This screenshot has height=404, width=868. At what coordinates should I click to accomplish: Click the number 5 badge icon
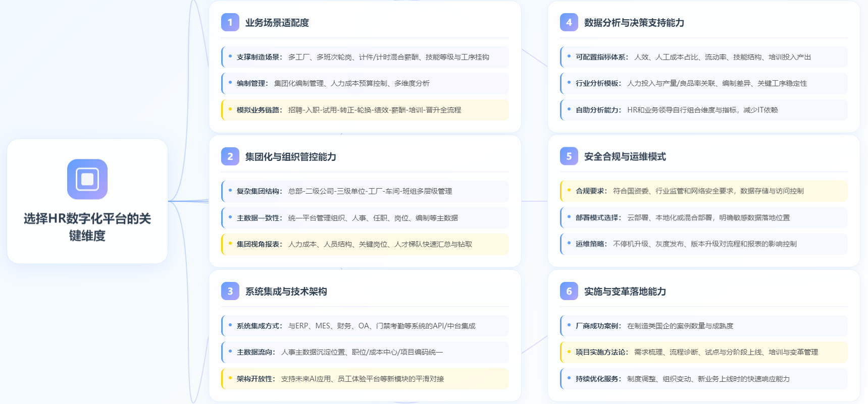pos(569,156)
